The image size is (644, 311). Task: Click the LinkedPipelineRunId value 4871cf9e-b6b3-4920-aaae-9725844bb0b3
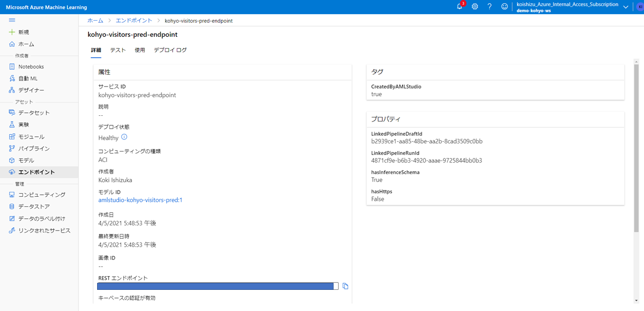pos(427,161)
